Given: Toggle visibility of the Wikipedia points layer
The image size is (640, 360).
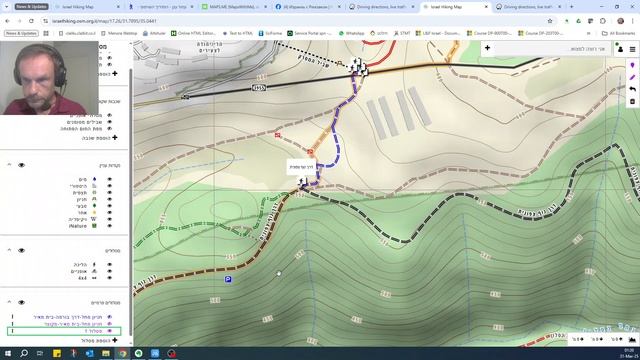Looking at the screenshot, I should pyautogui.click(x=109, y=219).
